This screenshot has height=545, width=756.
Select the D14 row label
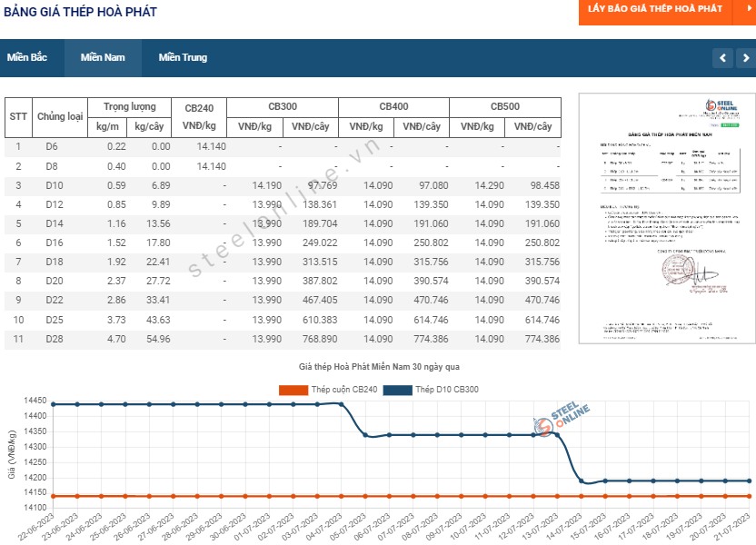(54, 223)
